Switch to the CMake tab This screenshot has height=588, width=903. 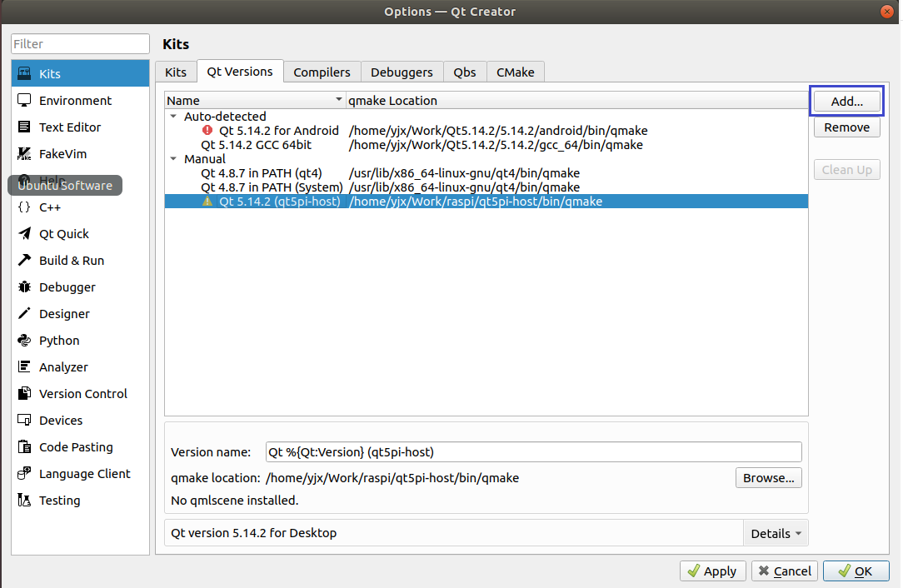[x=516, y=72]
